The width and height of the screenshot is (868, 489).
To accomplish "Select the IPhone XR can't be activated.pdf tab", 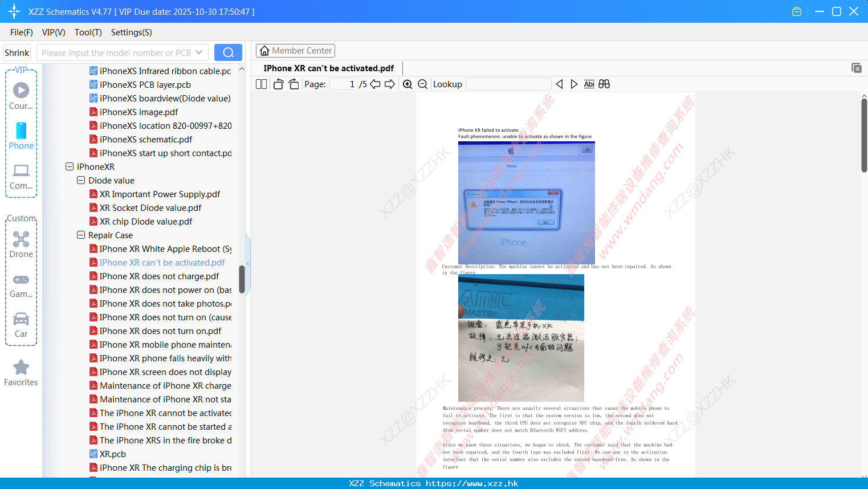I will 329,68.
